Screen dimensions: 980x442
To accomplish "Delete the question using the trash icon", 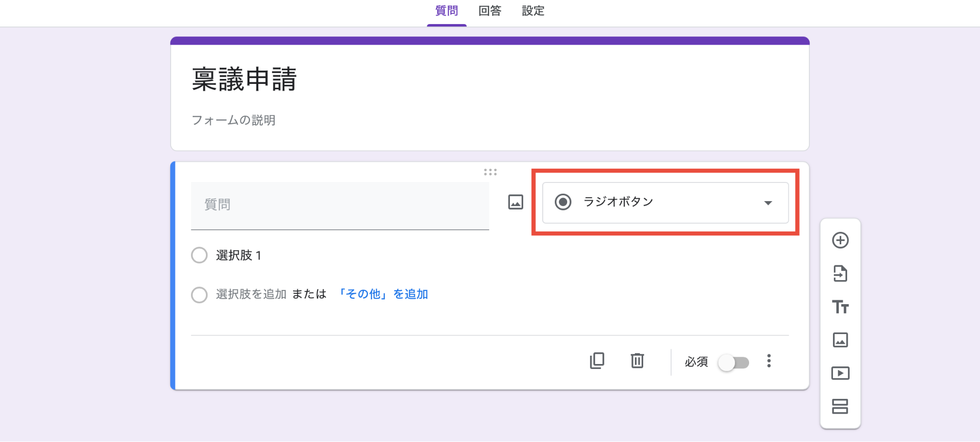I will (637, 361).
